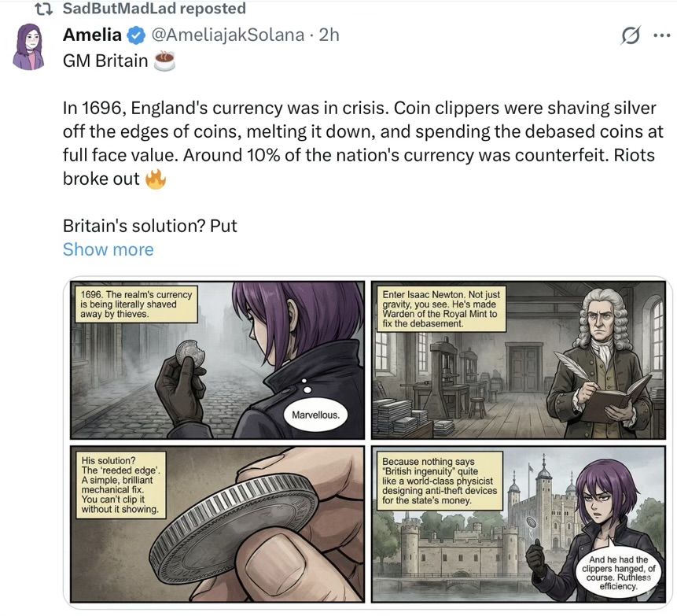Open the comic panel showing the clipped coin
The height and width of the screenshot is (616, 677).
pyautogui.click(x=217, y=360)
